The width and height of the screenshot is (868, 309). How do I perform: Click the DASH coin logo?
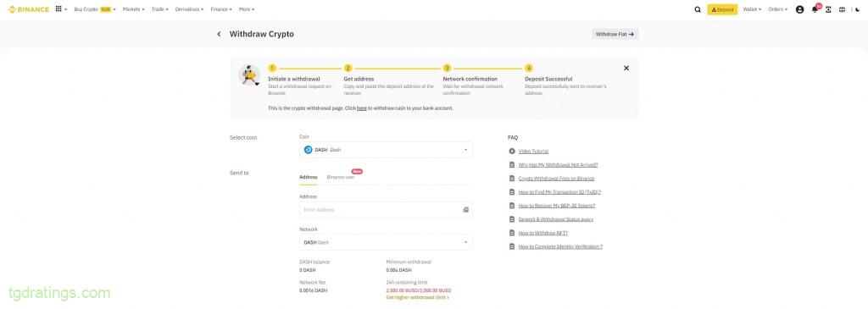309,150
